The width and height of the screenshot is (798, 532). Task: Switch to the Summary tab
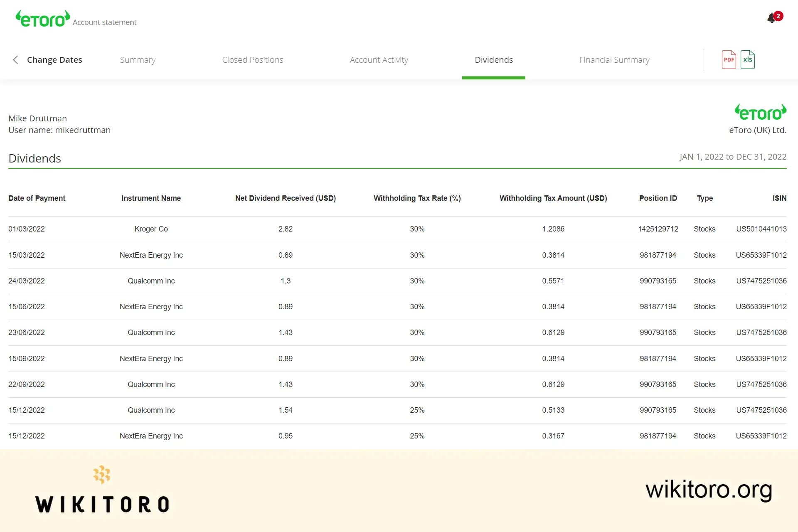click(138, 59)
